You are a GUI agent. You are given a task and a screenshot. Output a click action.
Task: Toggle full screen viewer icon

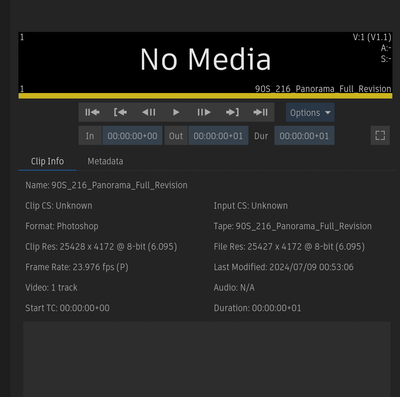(380, 135)
